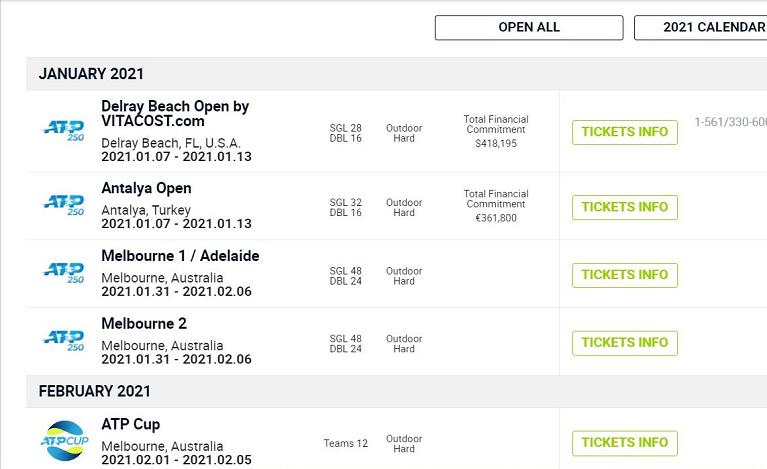Click the ATP 250 logo beside Antalya Open
Viewport: 767px width, 469px height.
tap(64, 205)
